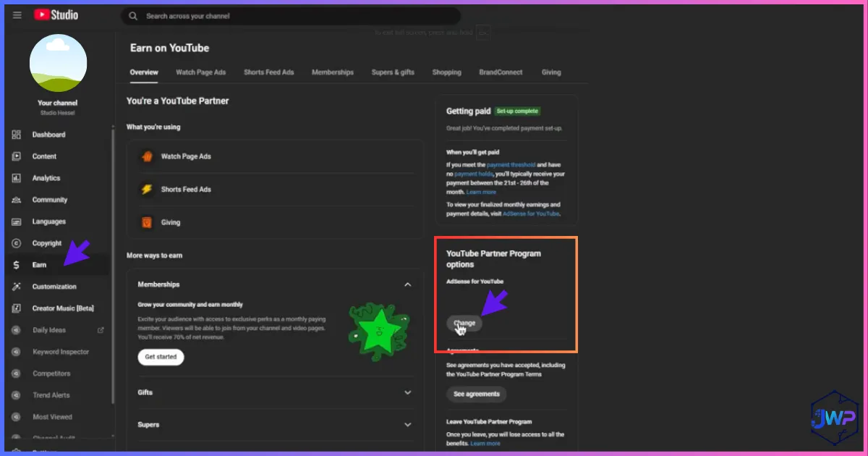
Task: Click the search magnifier icon
Action: pyautogui.click(x=133, y=16)
